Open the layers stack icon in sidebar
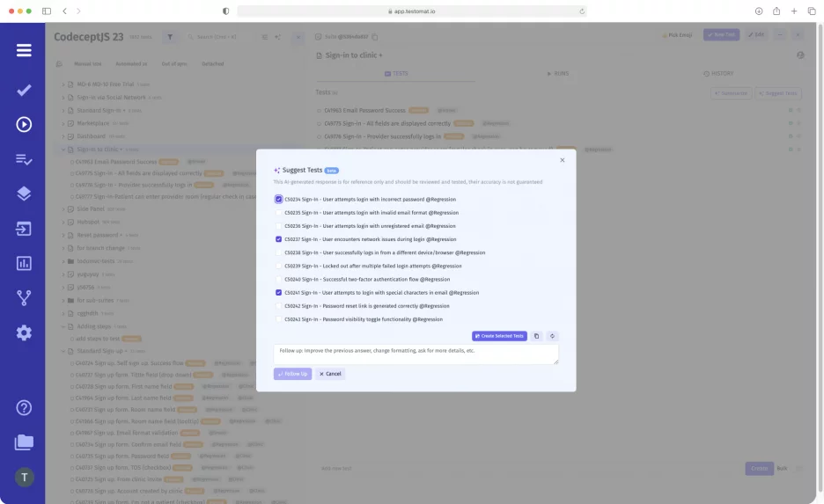This screenshot has width=824, height=504. 24,194
